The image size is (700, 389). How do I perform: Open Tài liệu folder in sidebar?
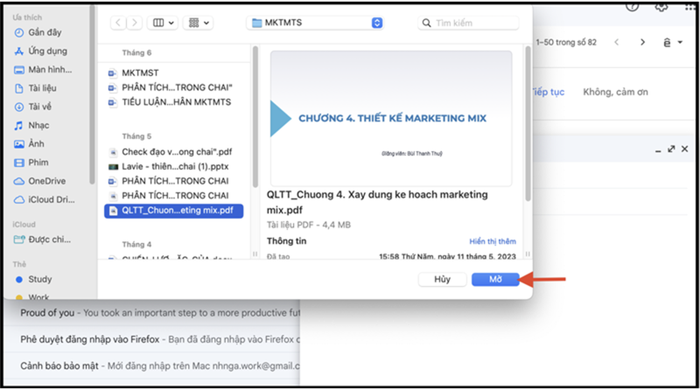[35, 88]
